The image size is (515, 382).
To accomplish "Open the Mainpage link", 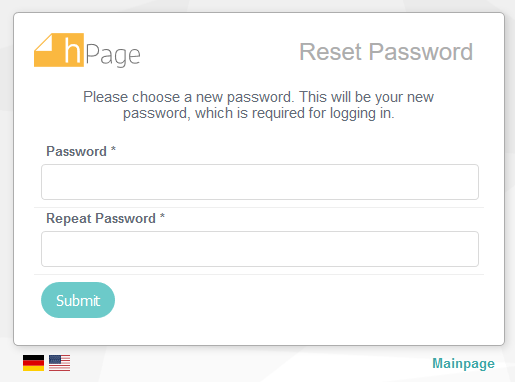I will (463, 363).
